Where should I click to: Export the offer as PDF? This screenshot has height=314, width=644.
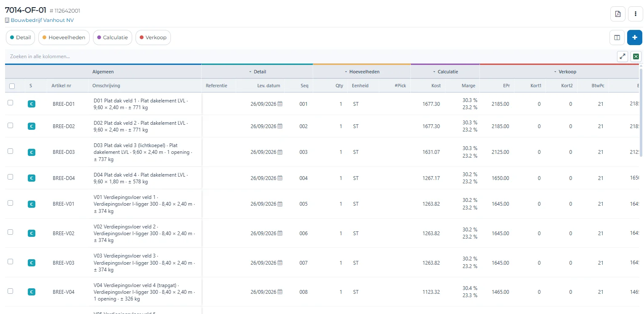coord(617,14)
